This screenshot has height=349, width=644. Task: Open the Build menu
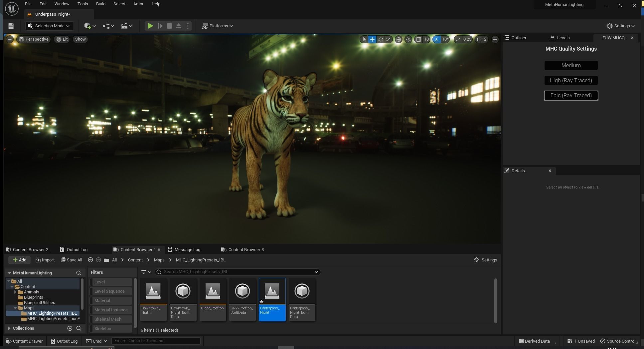point(101,4)
